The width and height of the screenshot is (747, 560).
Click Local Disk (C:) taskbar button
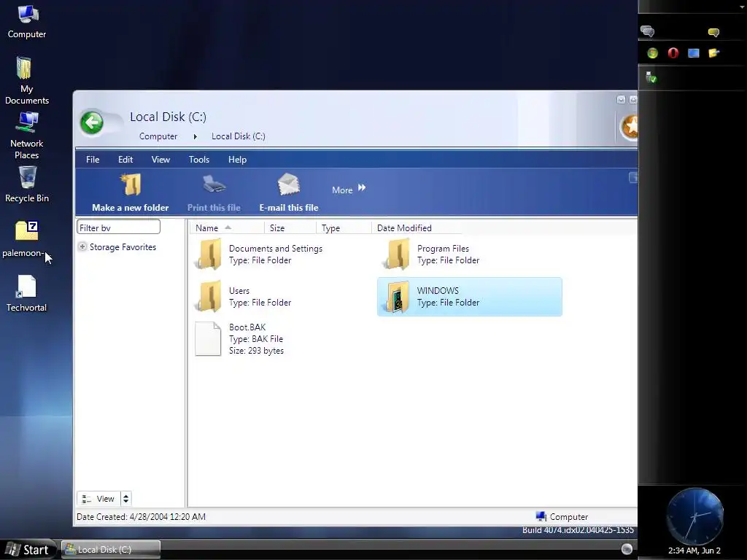[x=111, y=550]
